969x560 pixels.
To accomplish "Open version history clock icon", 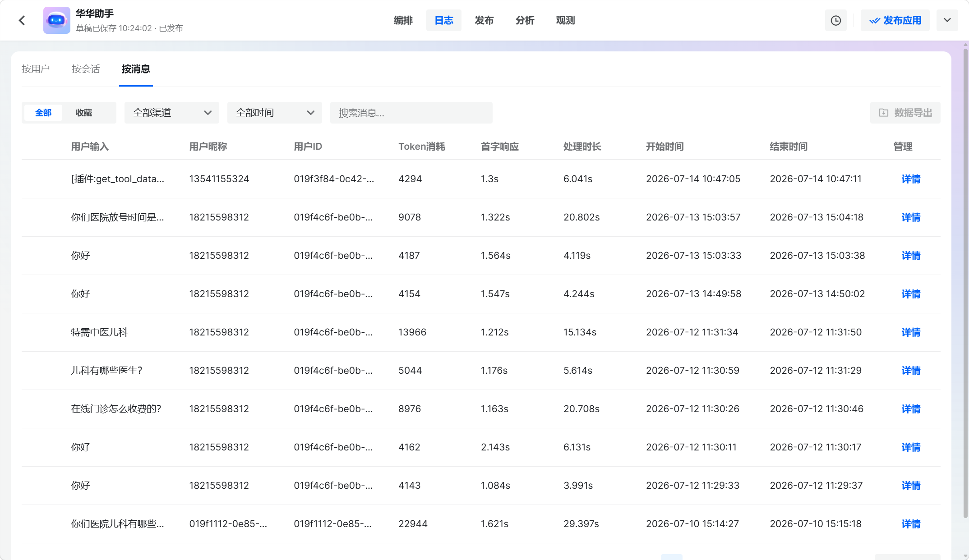I will [835, 20].
